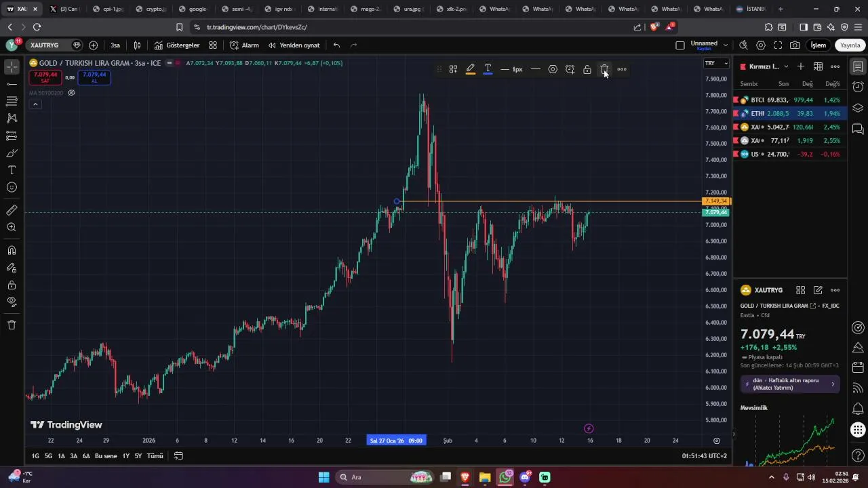Click the red SAT sell price button
868x488 pixels.
(45, 77)
